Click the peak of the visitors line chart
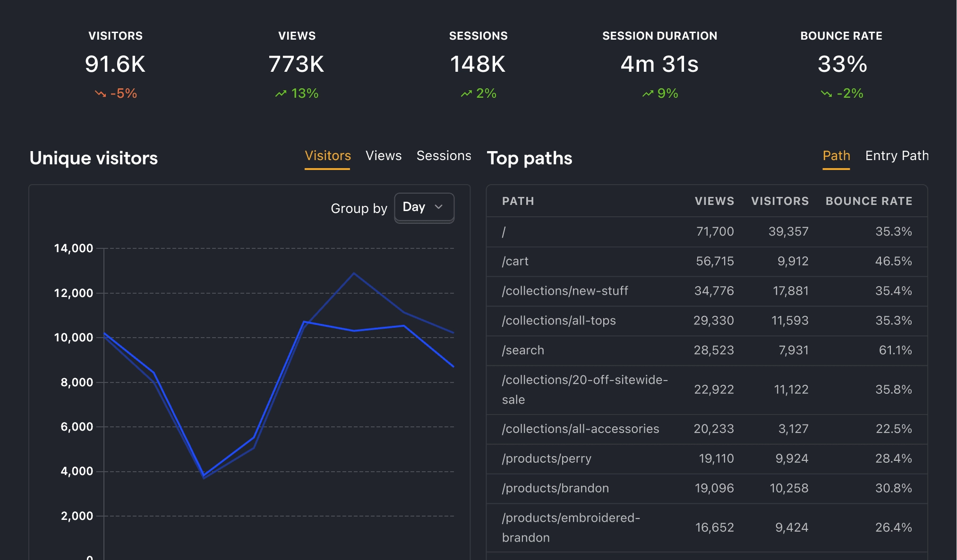This screenshot has height=560, width=957. click(354, 273)
